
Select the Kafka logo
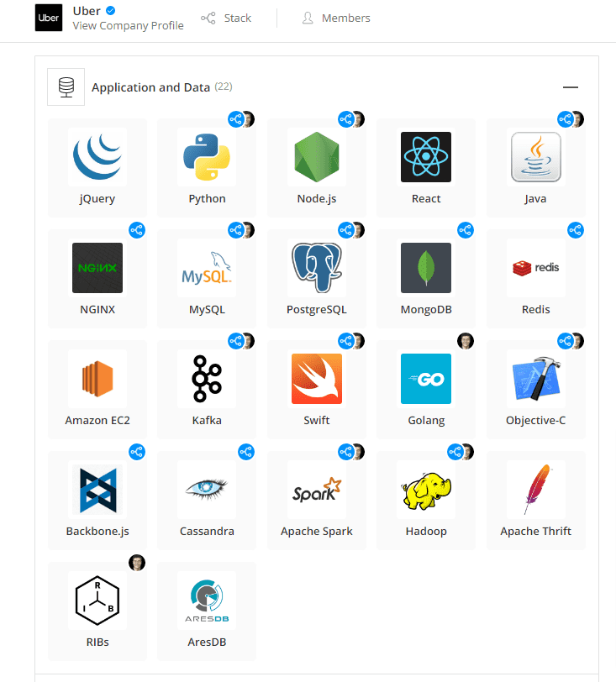(x=207, y=379)
